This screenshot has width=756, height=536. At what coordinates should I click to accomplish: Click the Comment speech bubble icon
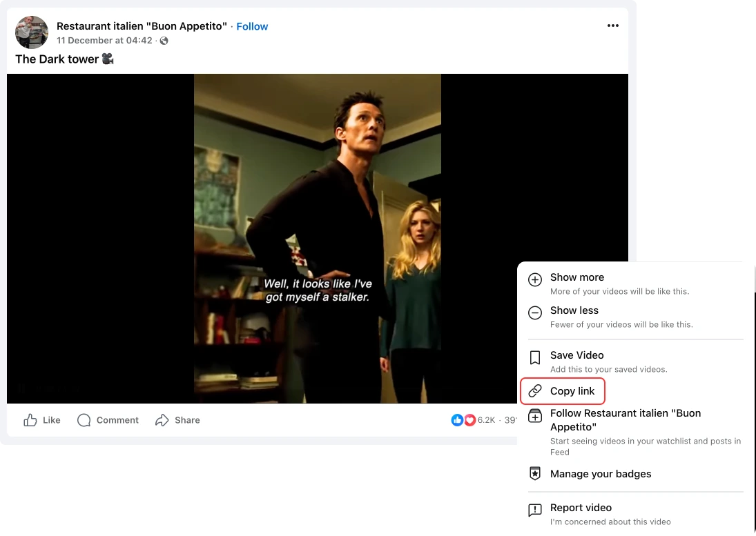[x=84, y=420]
